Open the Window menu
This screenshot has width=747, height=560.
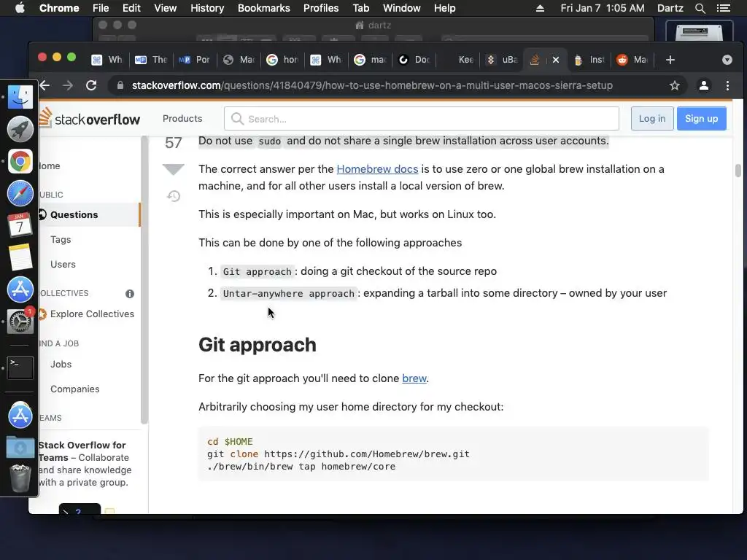coord(402,8)
